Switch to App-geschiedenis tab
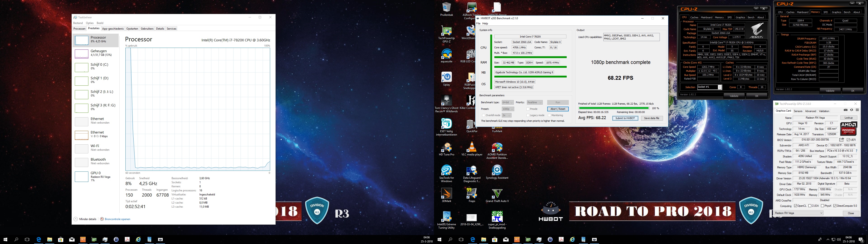Viewport: 868px width, 244px height. pos(113,29)
